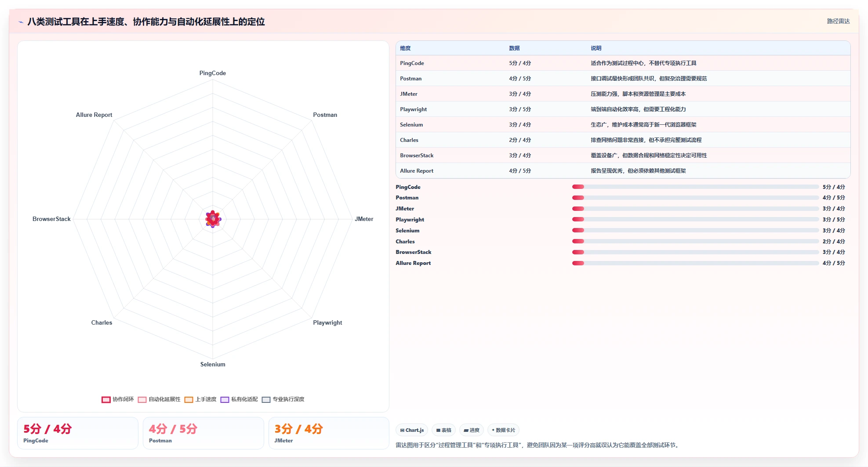
Task: Click the title icon beside 八类测试工具
Action: pyautogui.click(x=21, y=22)
